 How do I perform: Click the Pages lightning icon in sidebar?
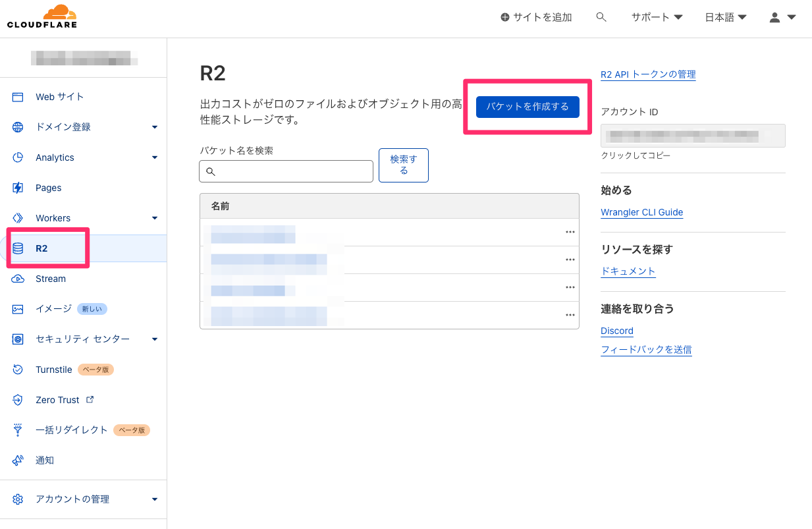pos(18,188)
